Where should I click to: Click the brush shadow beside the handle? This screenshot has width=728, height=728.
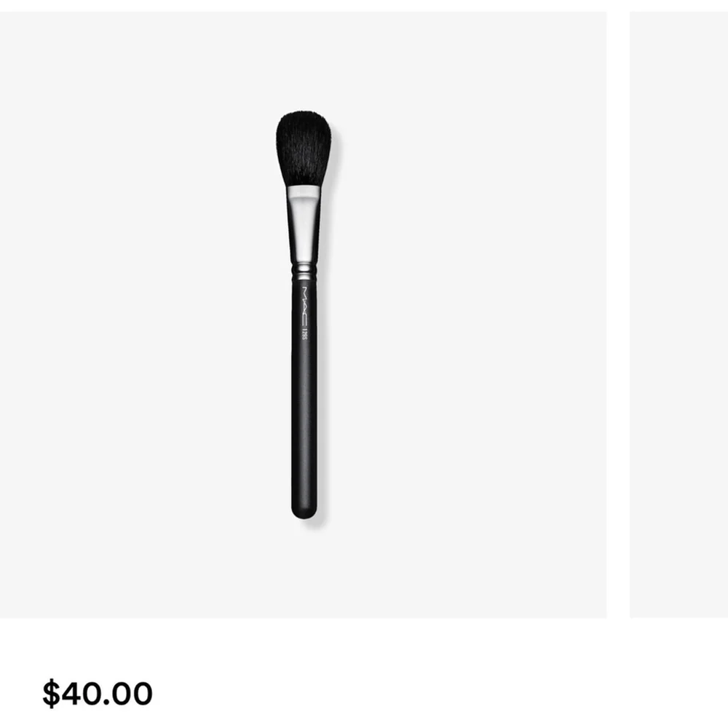coord(323,395)
